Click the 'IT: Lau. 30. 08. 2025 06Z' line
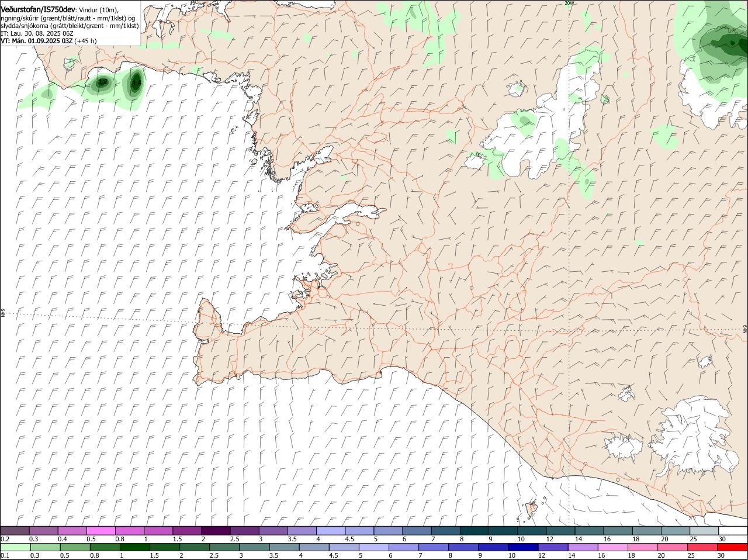Screen dimensions: 748x560 pyautogui.click(x=36, y=33)
